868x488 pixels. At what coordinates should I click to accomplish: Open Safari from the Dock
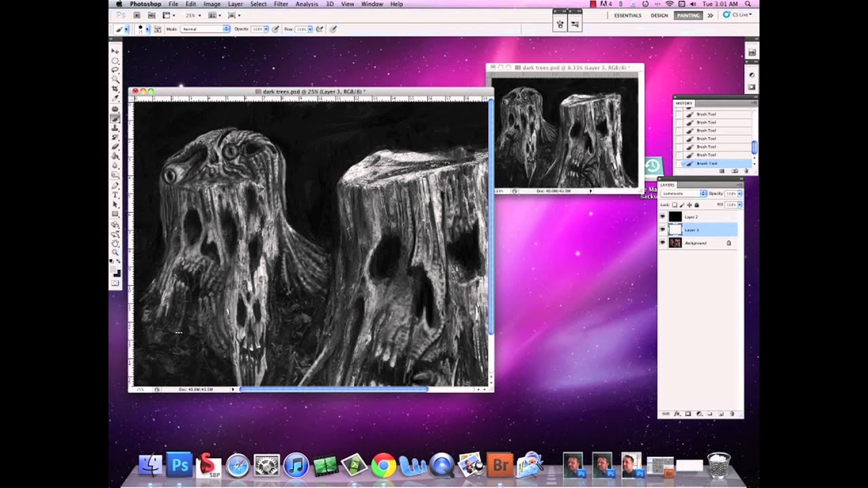237,466
